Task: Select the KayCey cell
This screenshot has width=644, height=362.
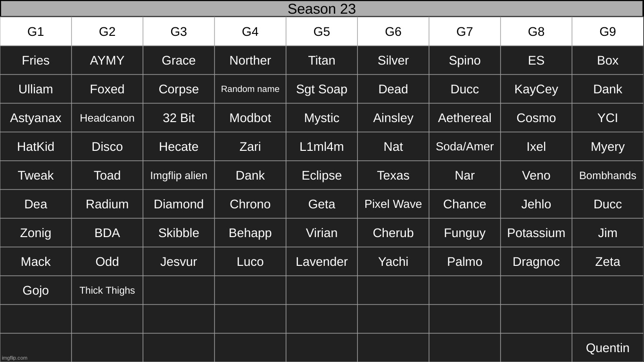Action: pyautogui.click(x=536, y=89)
